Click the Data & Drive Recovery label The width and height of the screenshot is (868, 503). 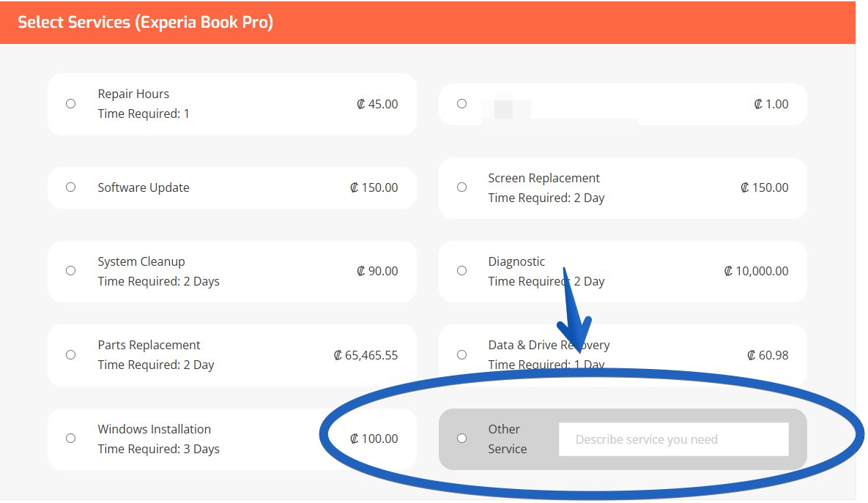(549, 345)
